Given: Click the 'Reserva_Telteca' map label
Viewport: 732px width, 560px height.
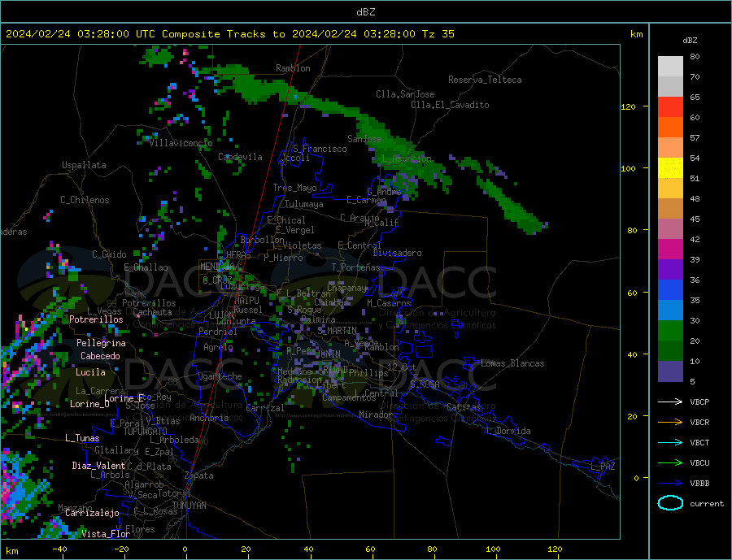Looking at the screenshot, I should point(485,80).
